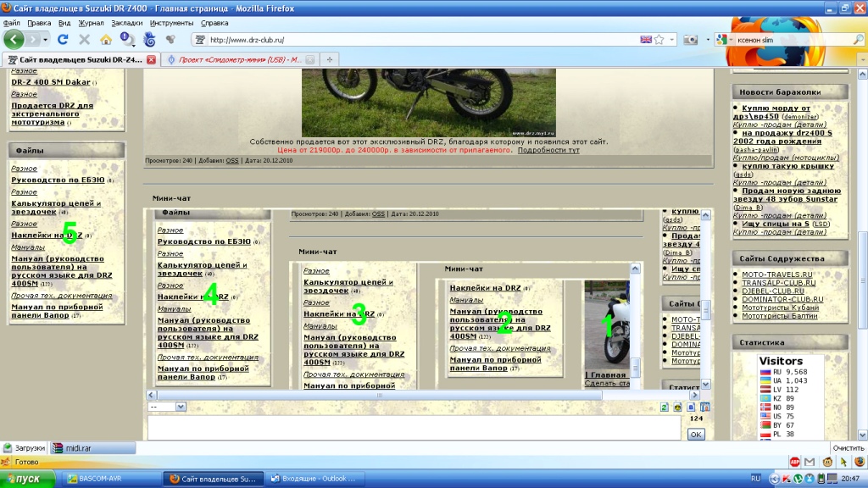Screen dimensions: 868x488
Task: Switch to 'Входящие - Outlook' in the taskbar
Action: point(314,479)
